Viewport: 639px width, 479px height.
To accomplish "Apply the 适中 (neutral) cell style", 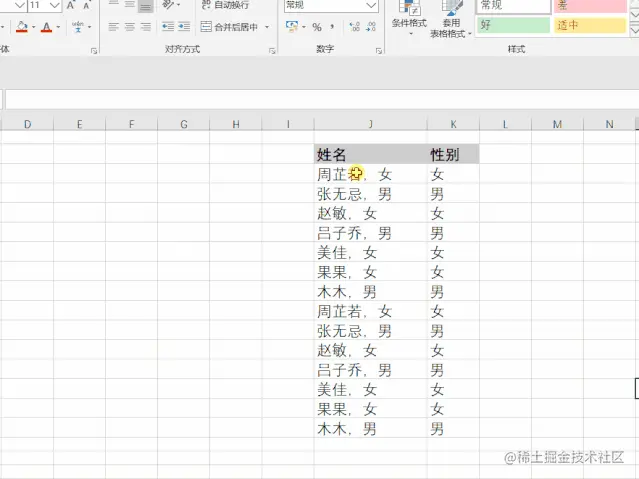I will (590, 25).
